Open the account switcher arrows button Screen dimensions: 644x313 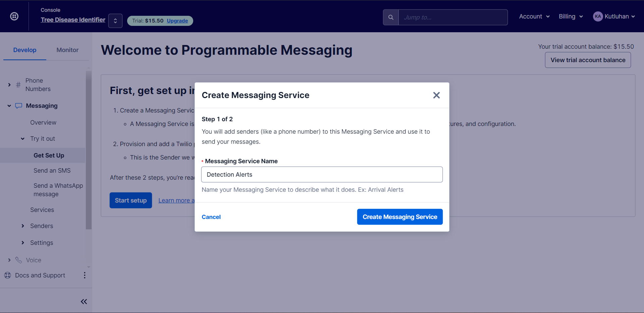tap(115, 21)
